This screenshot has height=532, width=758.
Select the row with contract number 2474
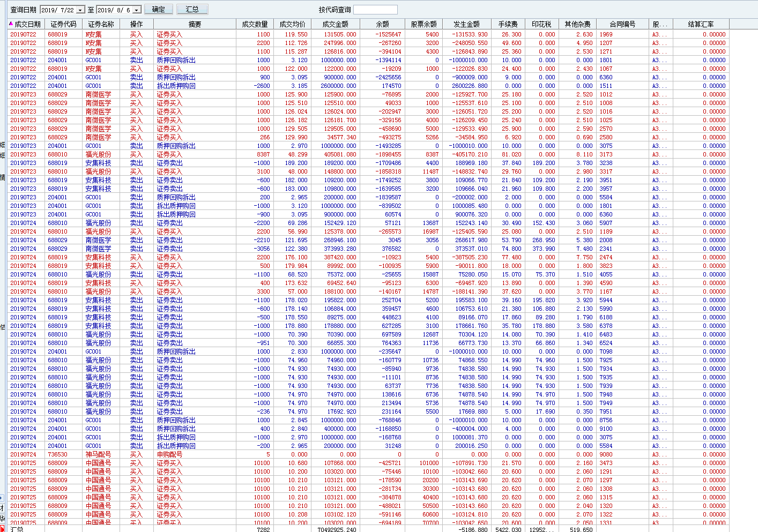pos(368,257)
